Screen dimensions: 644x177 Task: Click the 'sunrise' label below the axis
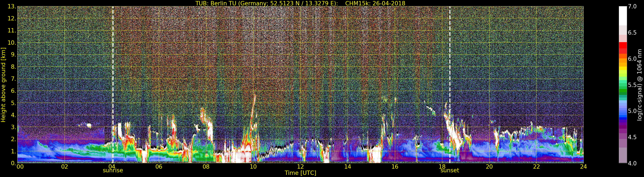(x=113, y=170)
